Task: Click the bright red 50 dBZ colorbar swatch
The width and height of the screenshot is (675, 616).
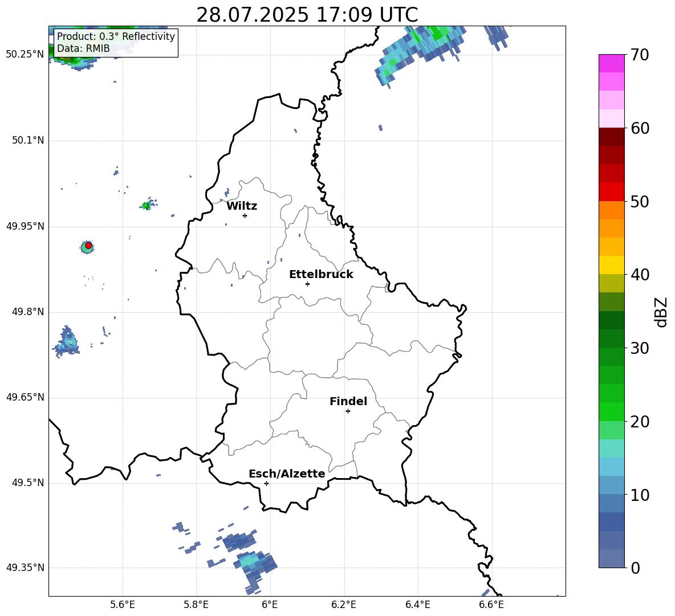Action: (611, 192)
